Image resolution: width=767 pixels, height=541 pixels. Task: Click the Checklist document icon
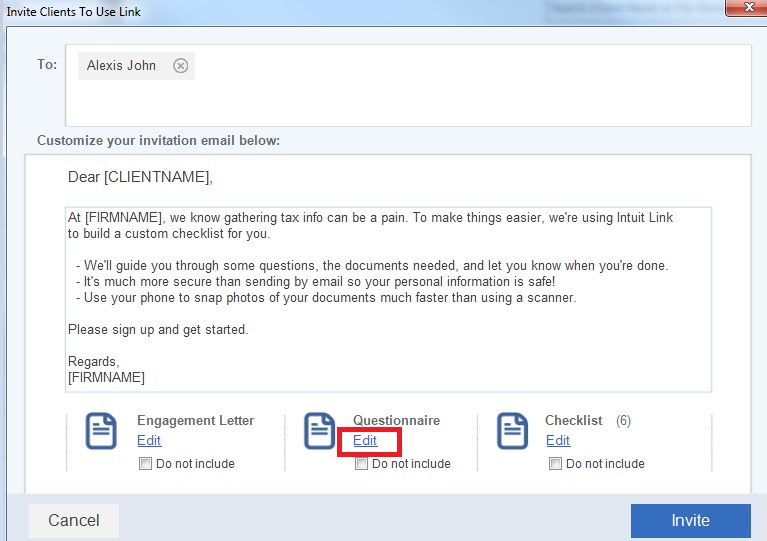513,431
